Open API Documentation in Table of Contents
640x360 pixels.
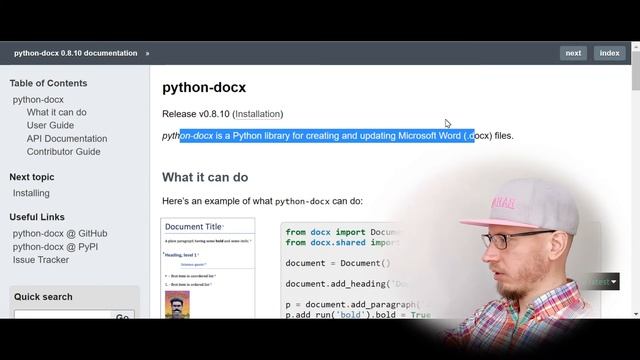[x=67, y=139]
